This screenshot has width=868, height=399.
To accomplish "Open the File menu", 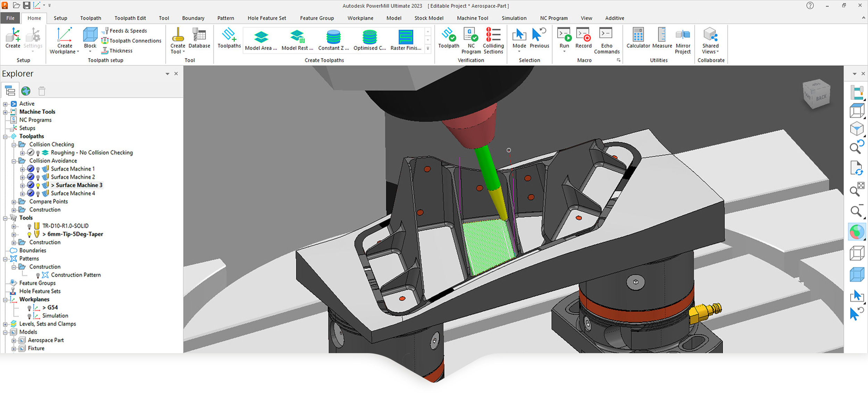I will [x=10, y=18].
